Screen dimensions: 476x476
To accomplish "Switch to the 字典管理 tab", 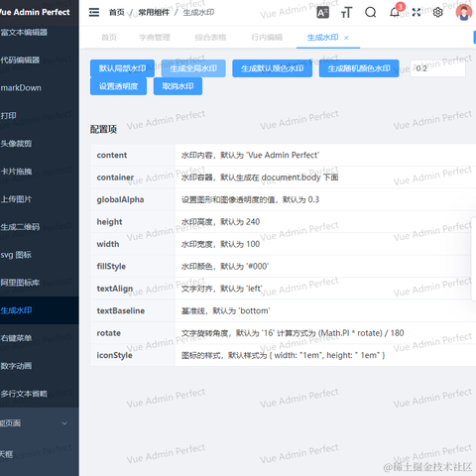I will [x=155, y=38].
